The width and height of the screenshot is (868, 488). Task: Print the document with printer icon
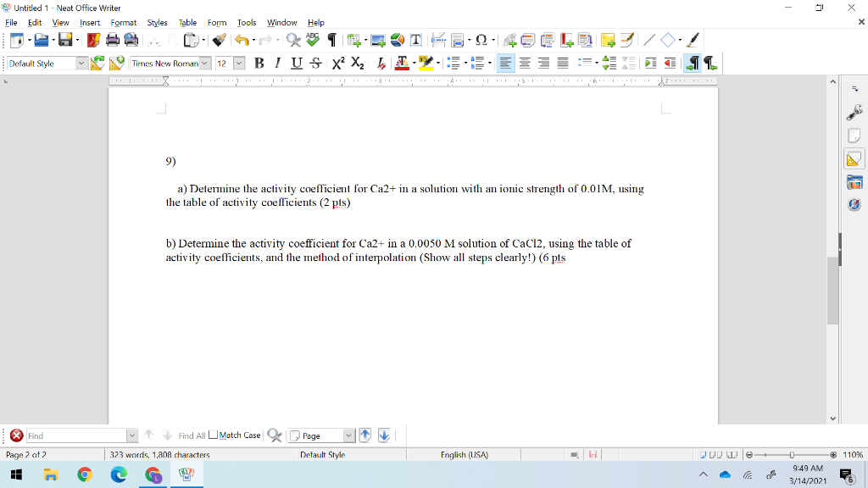[113, 40]
